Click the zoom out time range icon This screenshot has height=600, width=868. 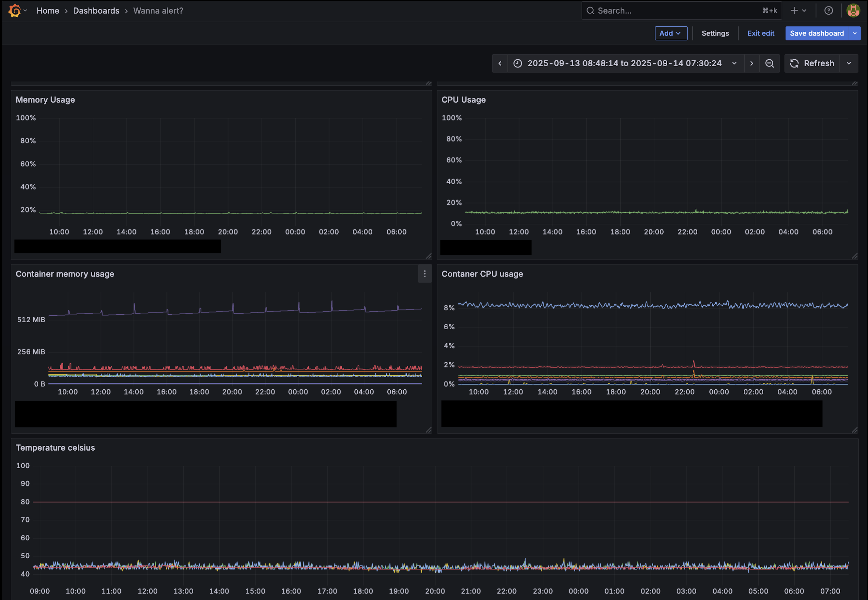[769, 63]
